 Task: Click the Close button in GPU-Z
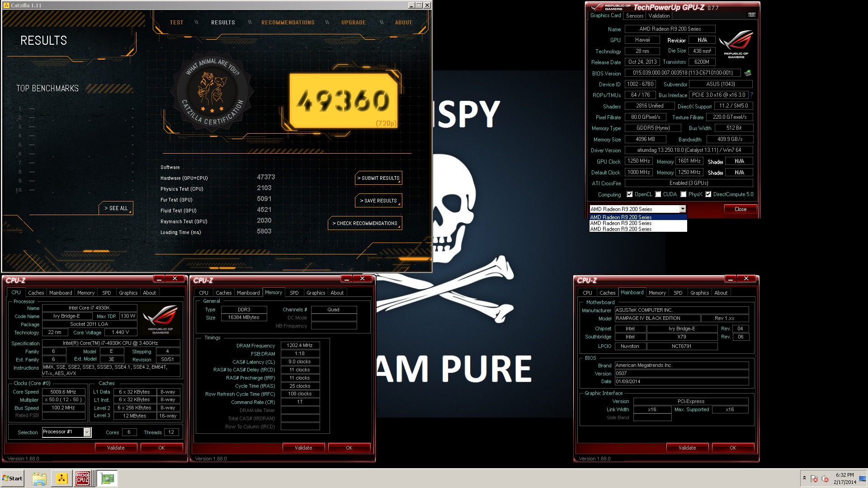pyautogui.click(x=741, y=209)
